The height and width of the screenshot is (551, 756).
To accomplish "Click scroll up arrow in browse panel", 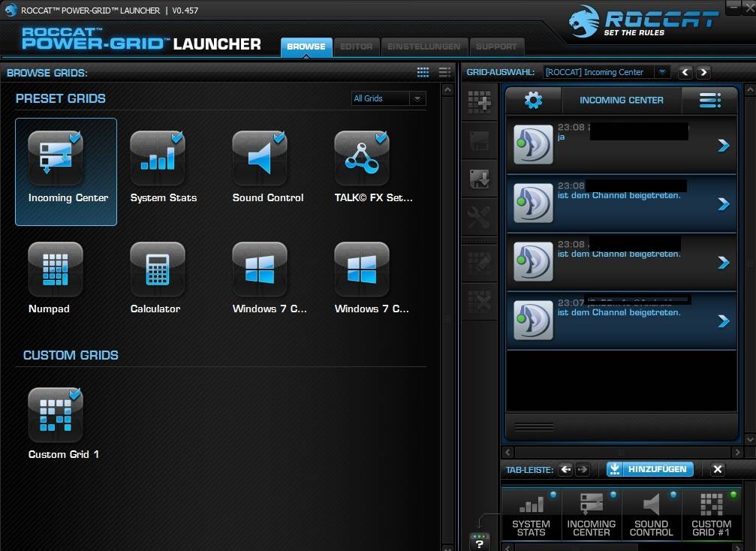I will click(x=448, y=89).
